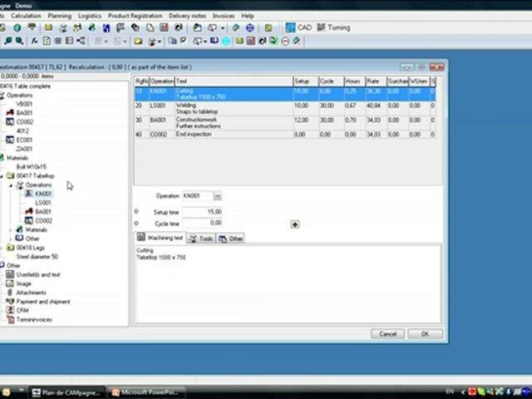The height and width of the screenshot is (399, 532).
Task: Click the Userfields and text icon
Action: (x=10, y=274)
